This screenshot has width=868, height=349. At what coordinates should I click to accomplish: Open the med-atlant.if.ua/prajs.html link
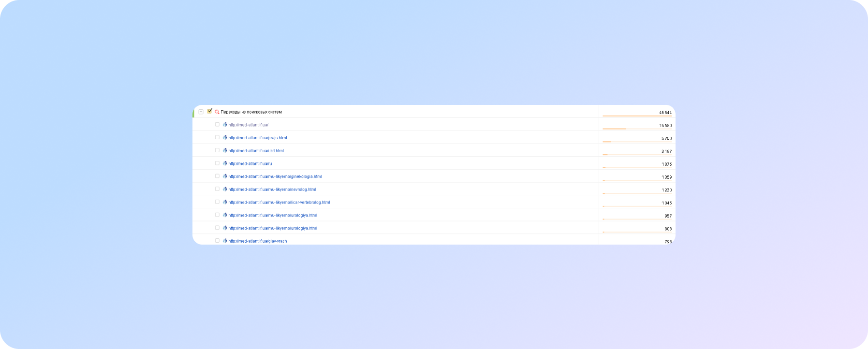point(258,138)
